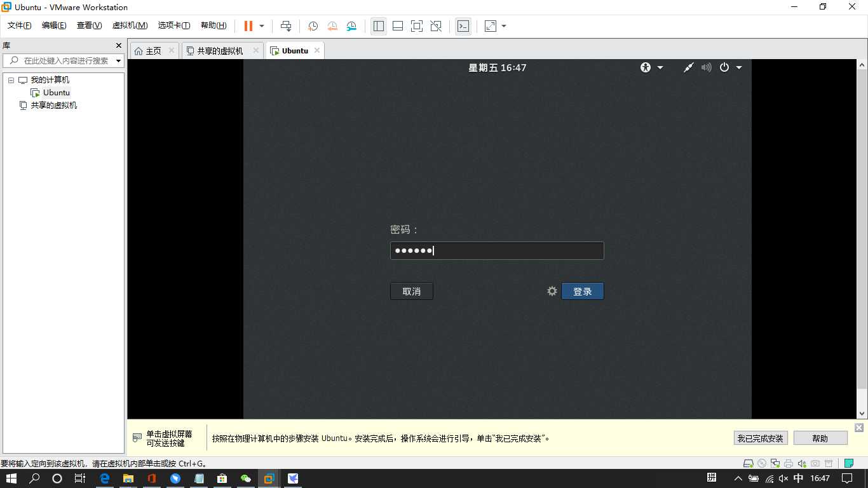Collapse the 我的计算机 tree node

click(11, 80)
